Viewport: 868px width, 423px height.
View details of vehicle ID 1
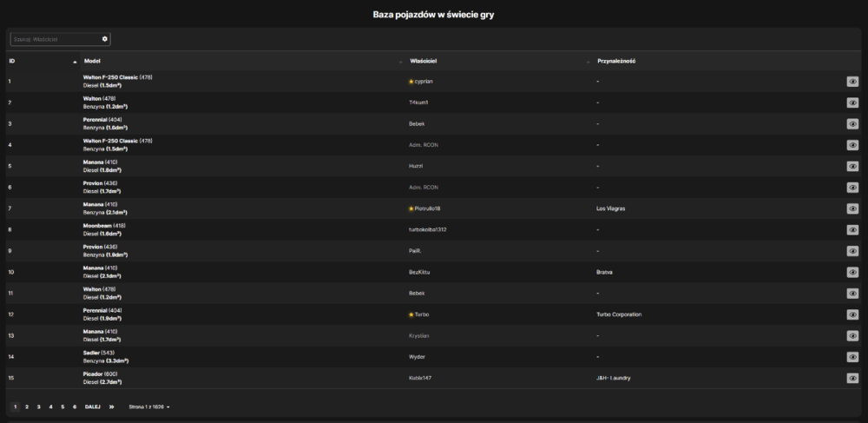tap(852, 82)
